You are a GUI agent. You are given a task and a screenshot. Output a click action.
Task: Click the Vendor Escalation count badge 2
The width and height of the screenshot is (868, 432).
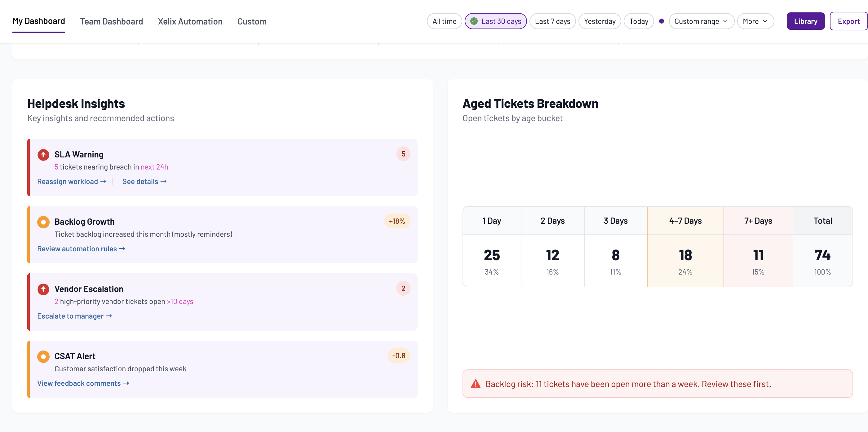point(403,289)
